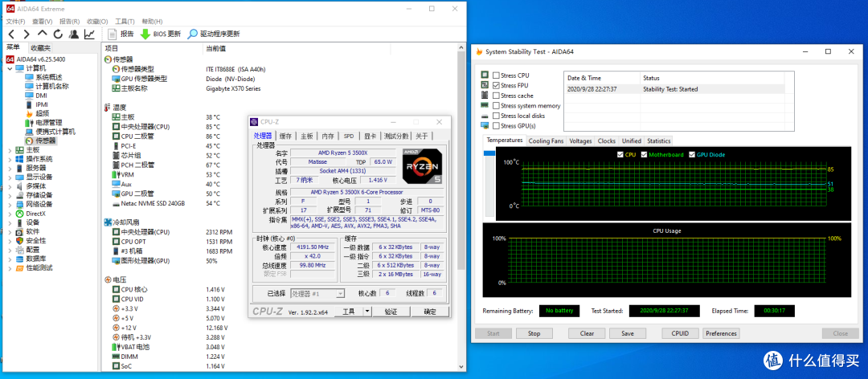This screenshot has width=868, height=379.
Task: Click the Clear button in Stability Test
Action: [588, 333]
